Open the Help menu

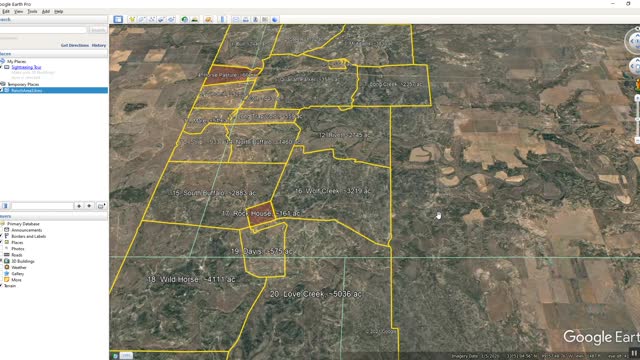click(59, 11)
